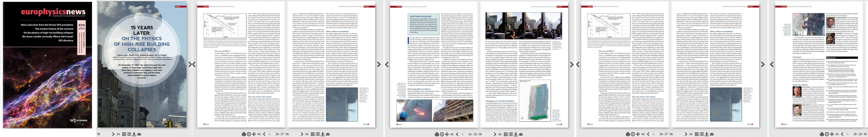
Task: Download the publication from the 24-25 toolbar
Action: tap(516, 134)
